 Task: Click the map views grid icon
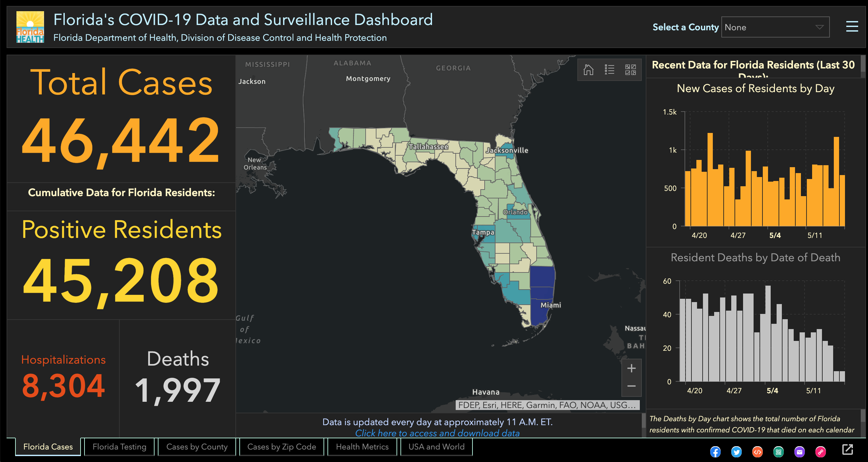coord(630,69)
